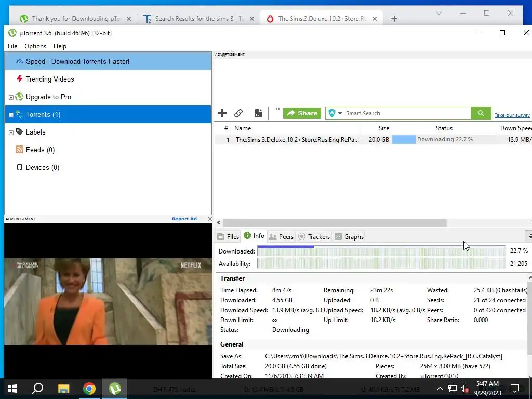The width and height of the screenshot is (532, 399).
Task: Click the Trending Videos lightning icon
Action: click(x=20, y=79)
